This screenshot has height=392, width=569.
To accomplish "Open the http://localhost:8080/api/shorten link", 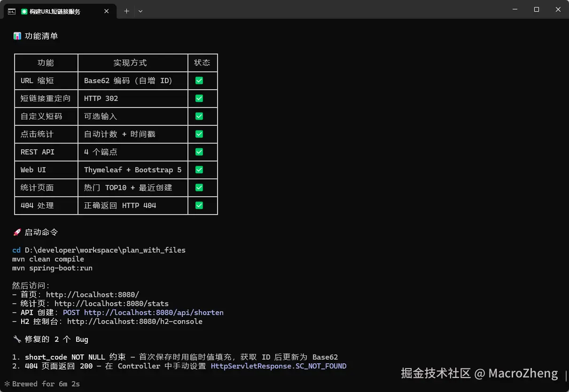I will 154,313.
